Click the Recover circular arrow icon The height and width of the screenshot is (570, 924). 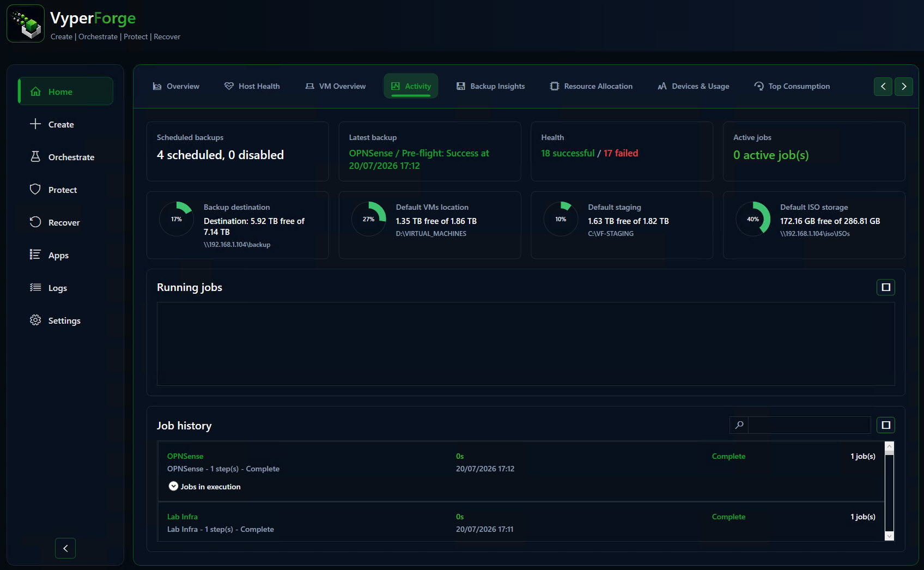[35, 222]
